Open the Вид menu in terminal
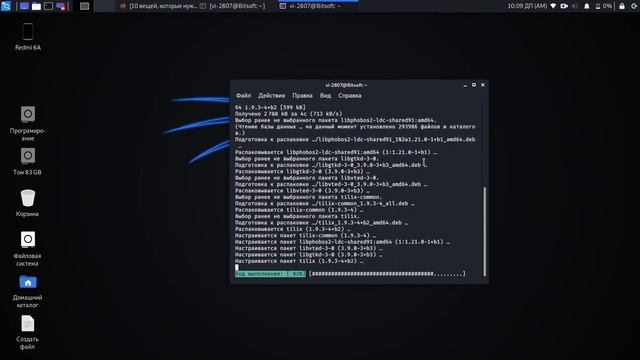This screenshot has width=640, height=360. [x=325, y=96]
